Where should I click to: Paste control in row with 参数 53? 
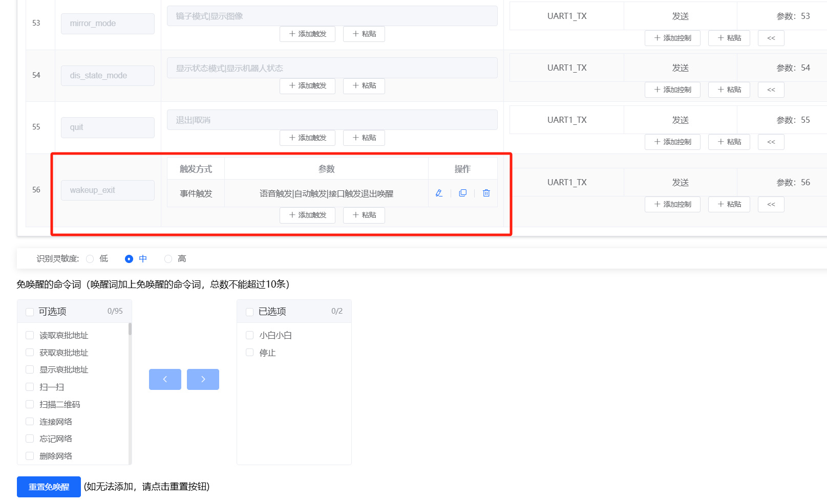pyautogui.click(x=729, y=38)
